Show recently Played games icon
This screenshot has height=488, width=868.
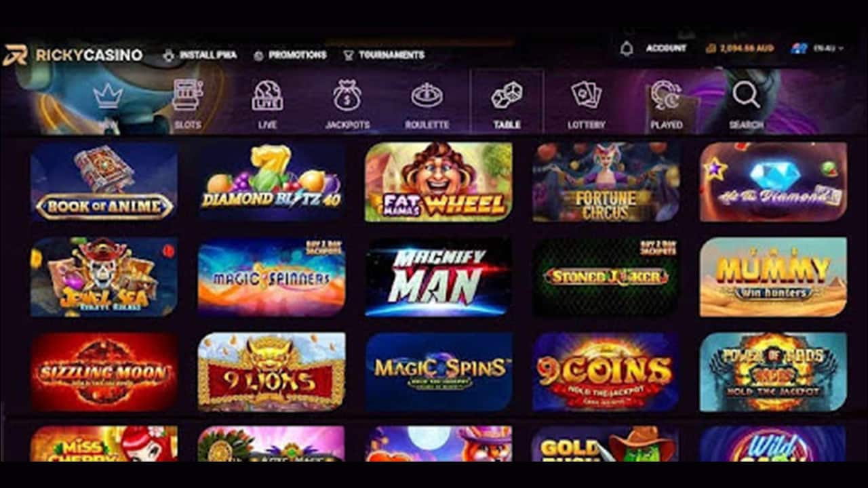pyautogui.click(x=667, y=95)
